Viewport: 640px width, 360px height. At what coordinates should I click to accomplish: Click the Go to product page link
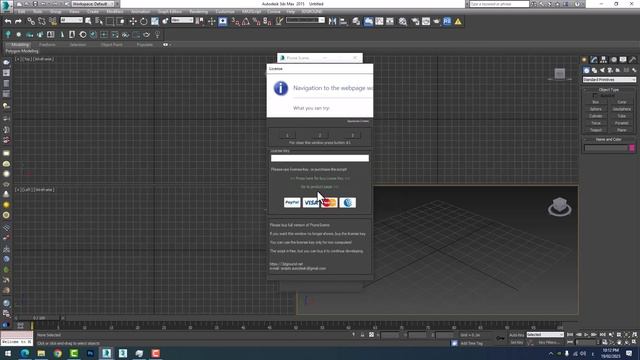(320, 187)
